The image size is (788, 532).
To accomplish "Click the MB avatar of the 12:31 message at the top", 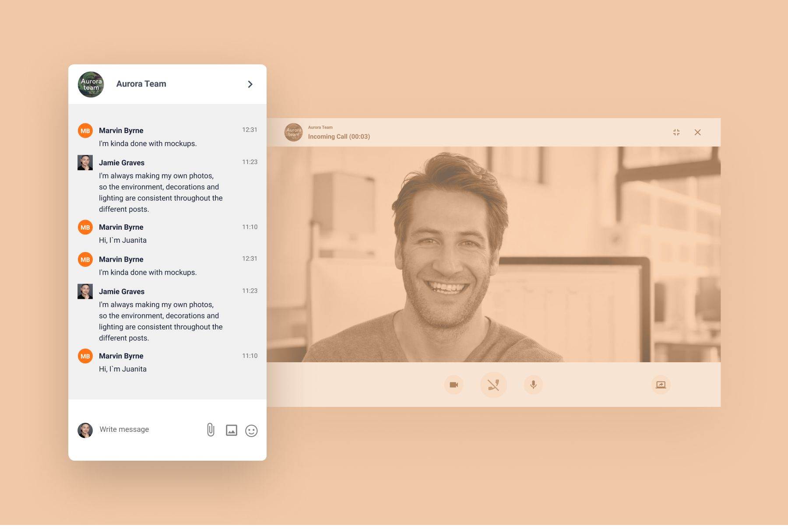I will (85, 131).
